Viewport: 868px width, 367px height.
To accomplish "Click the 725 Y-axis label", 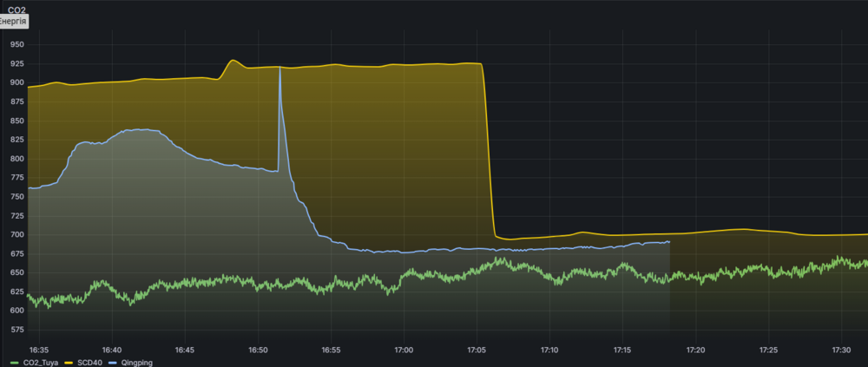I will click(x=17, y=216).
